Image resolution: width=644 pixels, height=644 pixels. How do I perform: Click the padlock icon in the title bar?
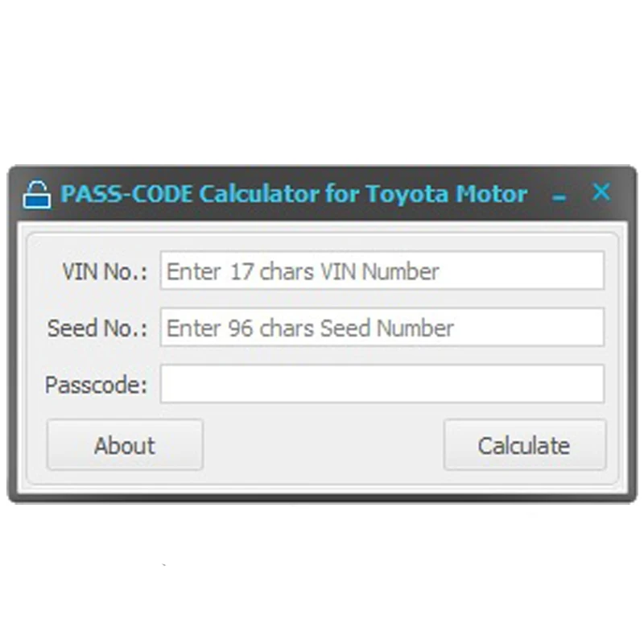point(37,195)
